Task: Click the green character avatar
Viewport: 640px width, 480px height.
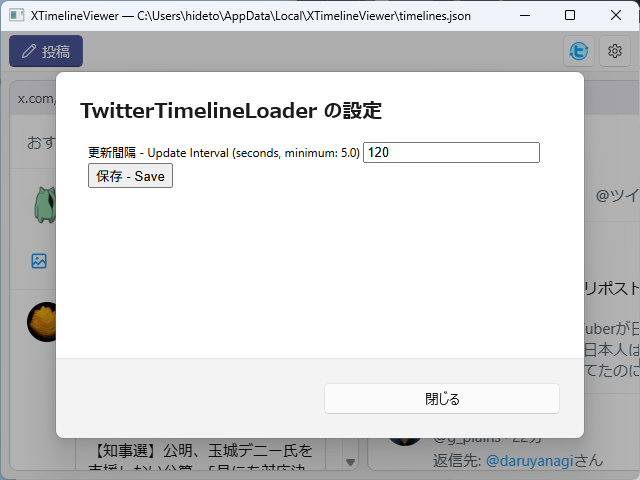Action: tap(45, 204)
